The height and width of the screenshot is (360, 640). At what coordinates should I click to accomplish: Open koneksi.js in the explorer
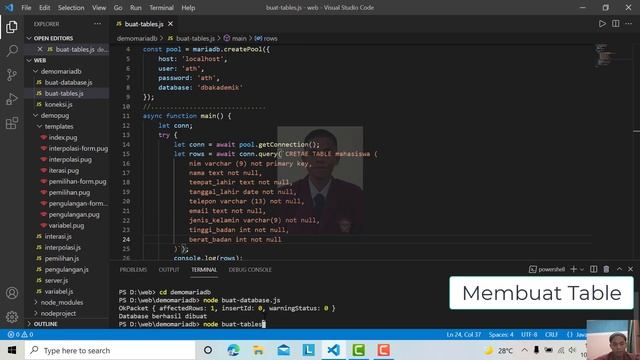click(x=58, y=104)
